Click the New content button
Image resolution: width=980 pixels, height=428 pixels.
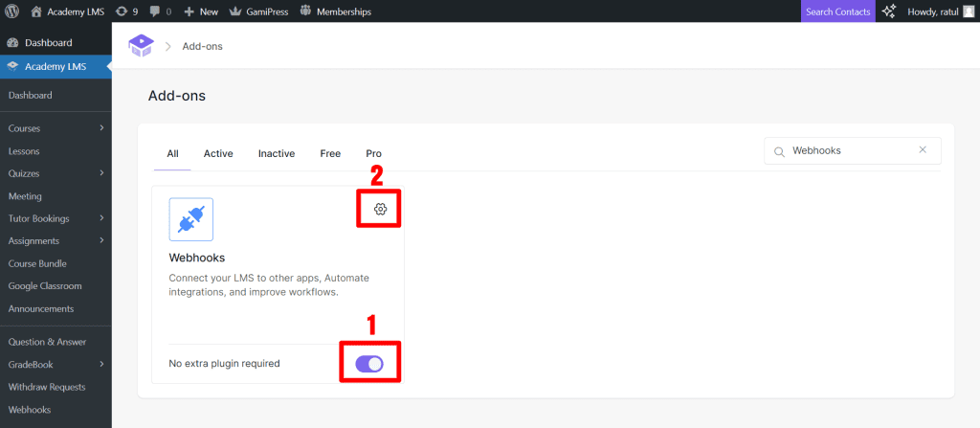pos(201,11)
